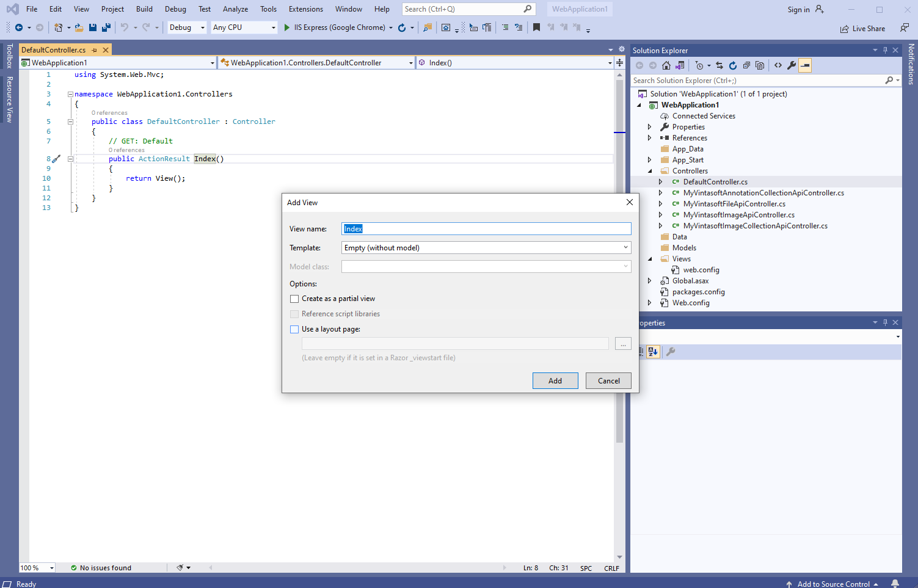Toggle auto-hide pin on Solution Explorer
This screenshot has width=918, height=588.
(x=885, y=50)
